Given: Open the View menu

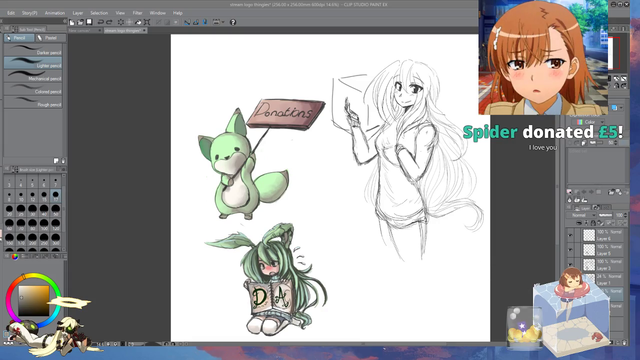Looking at the screenshot, I should 120,13.
